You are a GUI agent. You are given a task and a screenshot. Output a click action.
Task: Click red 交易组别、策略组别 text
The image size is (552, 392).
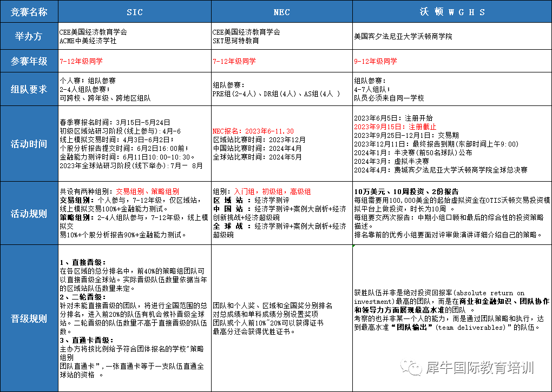click(x=148, y=191)
